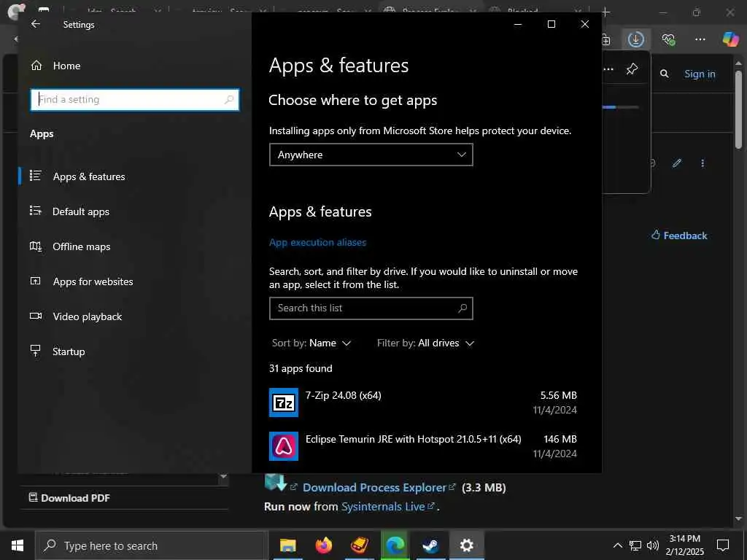Screen dimensions: 747x560
Task: Open the notifications action center icon
Action: coord(723,545)
